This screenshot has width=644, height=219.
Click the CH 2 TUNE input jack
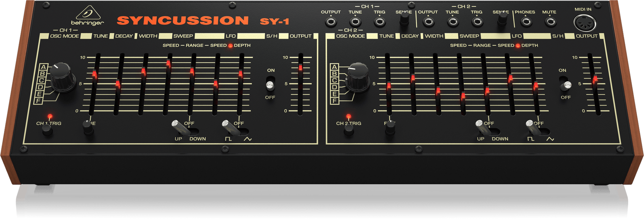coord(453,22)
